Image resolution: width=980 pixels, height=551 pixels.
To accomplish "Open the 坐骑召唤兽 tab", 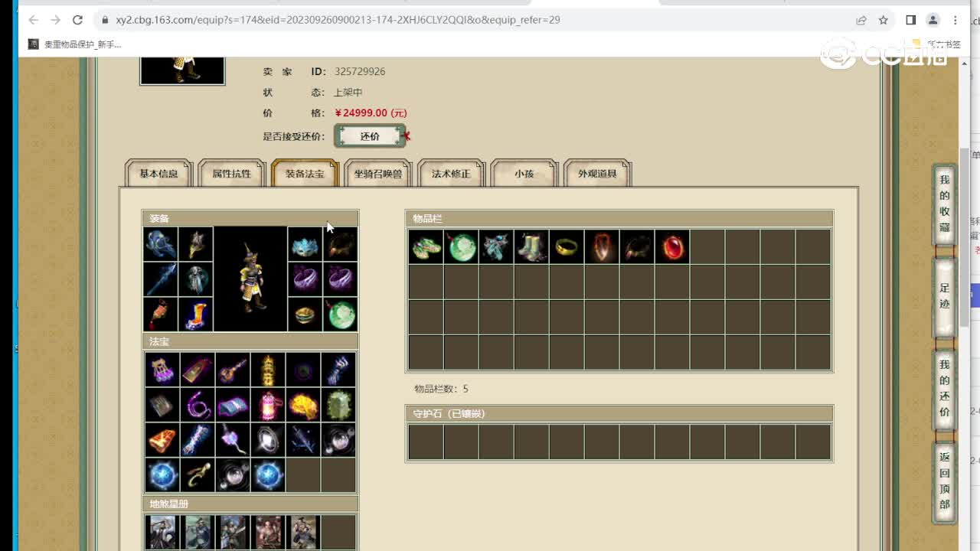I will pos(378,174).
